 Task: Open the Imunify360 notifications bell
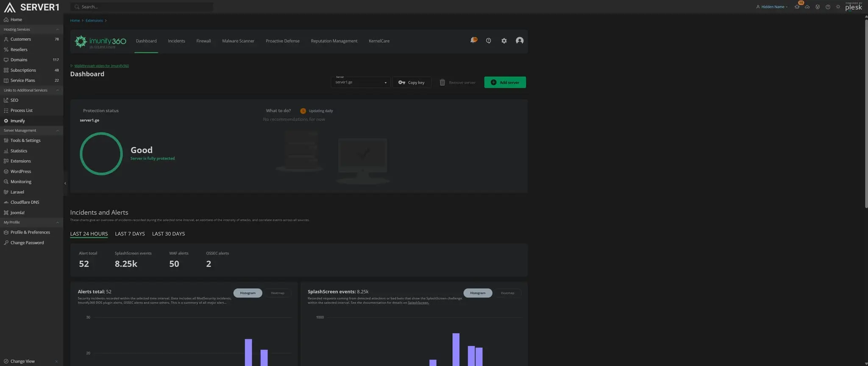473,40
